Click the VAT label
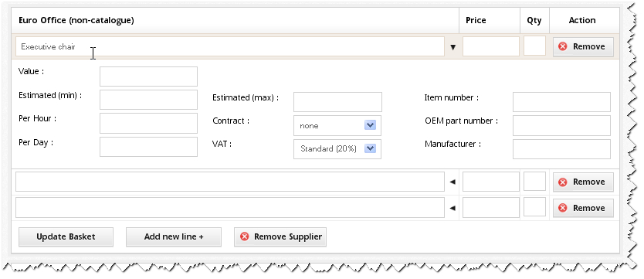This screenshot has height=279, width=644. (222, 145)
